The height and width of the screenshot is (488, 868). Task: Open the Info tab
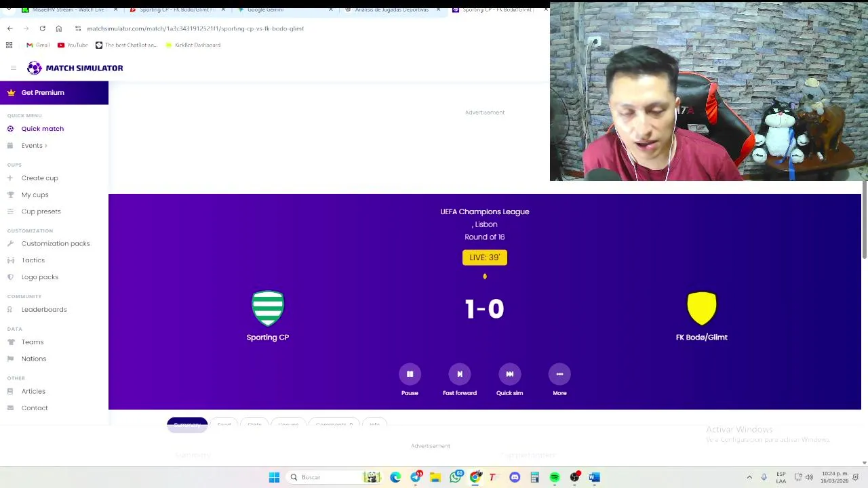click(374, 424)
